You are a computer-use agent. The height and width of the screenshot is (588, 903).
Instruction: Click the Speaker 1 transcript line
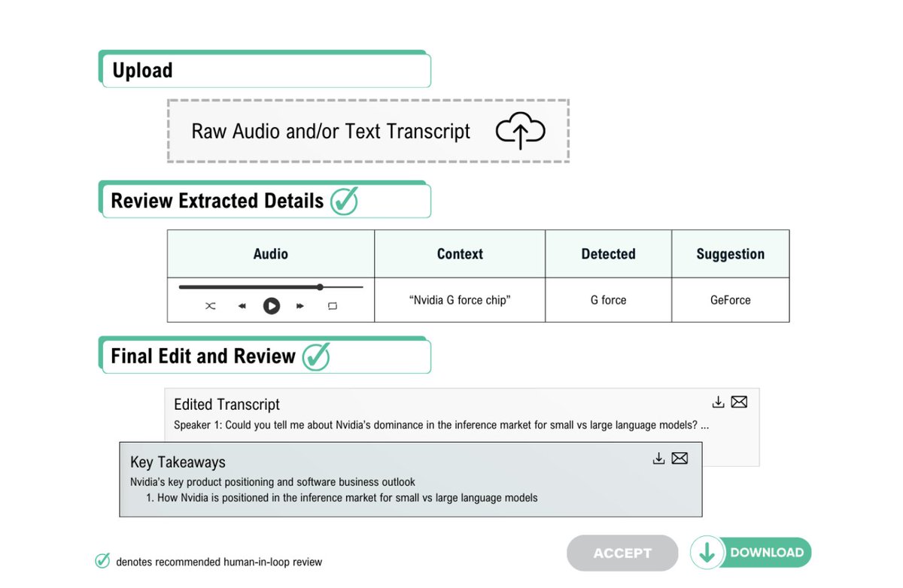coord(441,425)
